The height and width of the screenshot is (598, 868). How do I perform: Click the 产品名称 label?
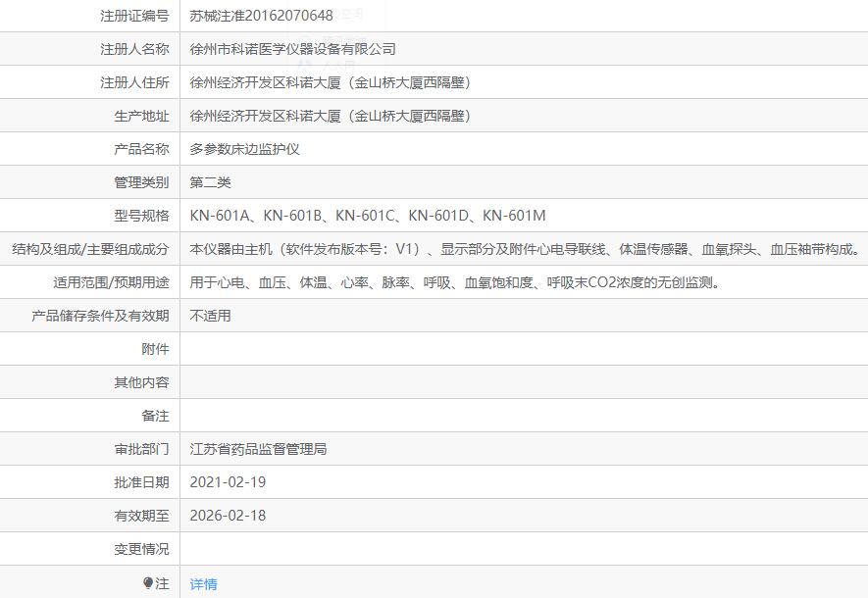coord(141,149)
